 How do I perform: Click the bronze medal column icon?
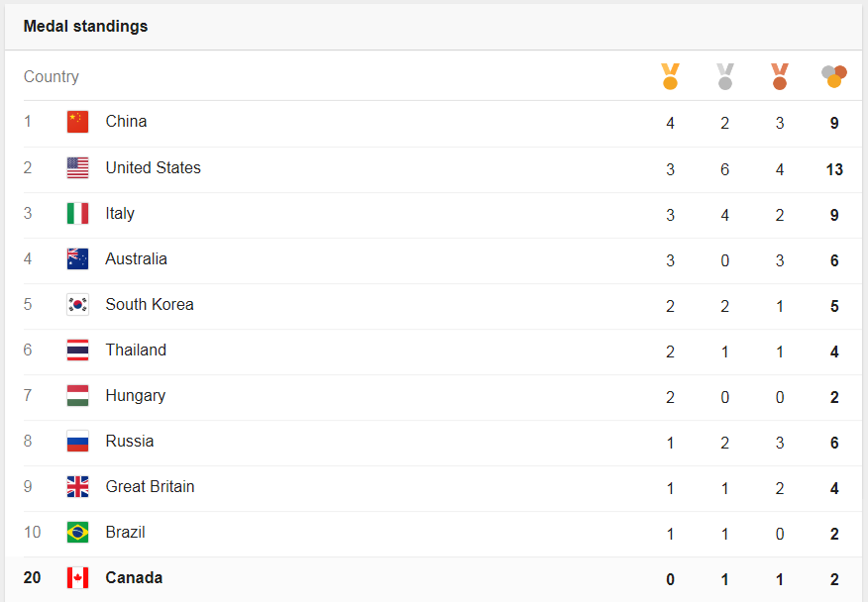pos(780,76)
